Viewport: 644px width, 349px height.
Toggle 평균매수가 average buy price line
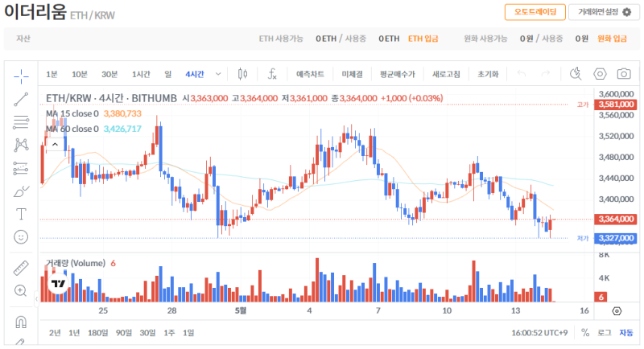point(398,74)
